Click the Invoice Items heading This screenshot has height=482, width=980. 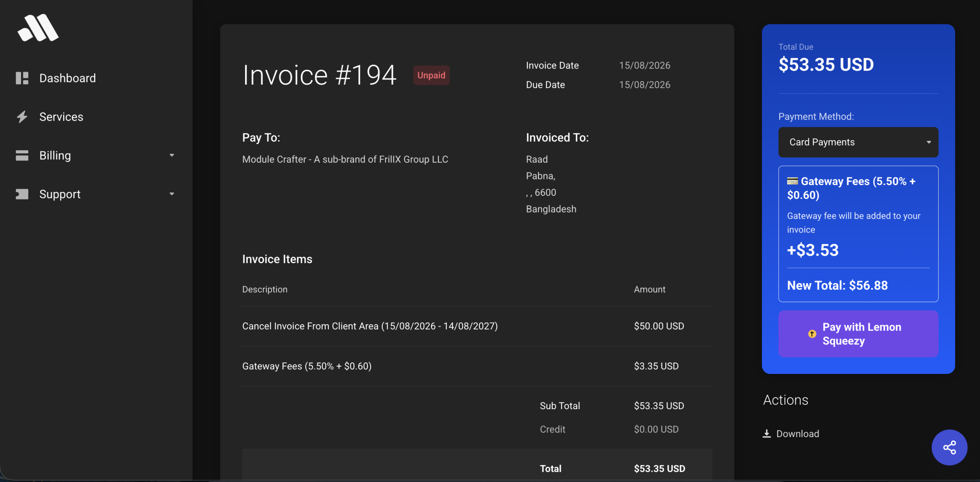click(277, 259)
